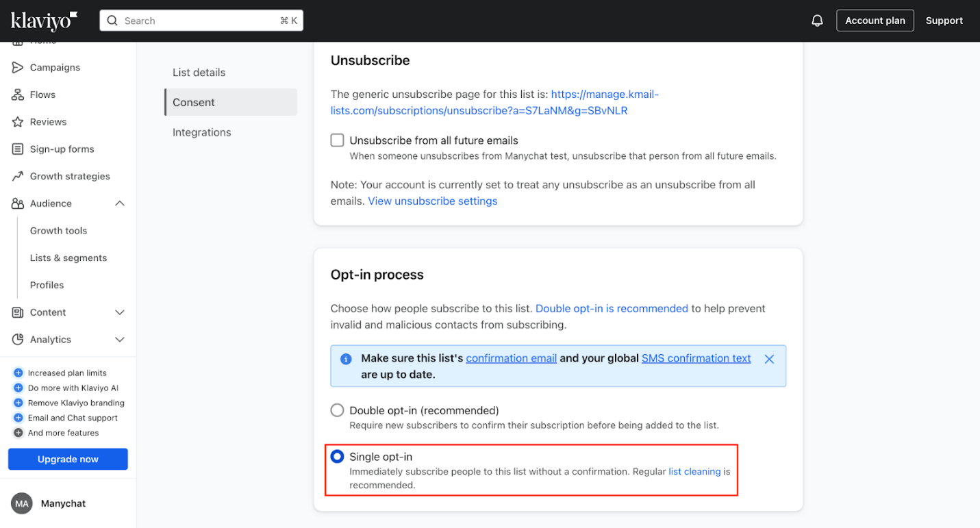Open the notifications bell
This screenshot has width=980, height=528.
817,20
